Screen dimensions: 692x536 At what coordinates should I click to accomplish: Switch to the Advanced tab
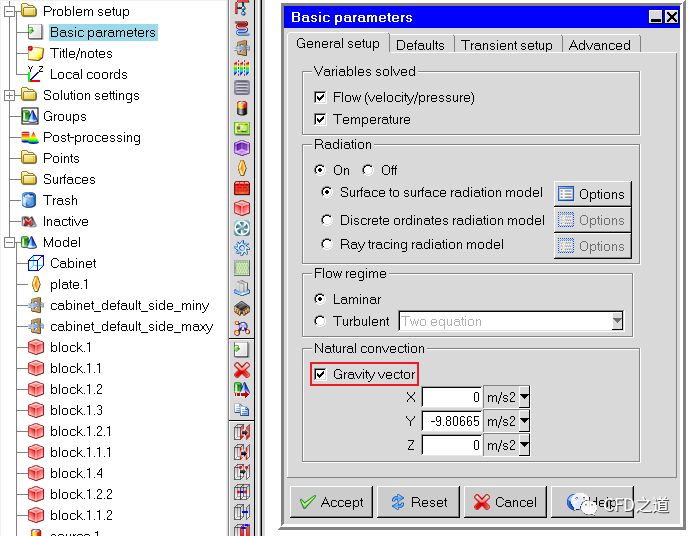click(599, 45)
